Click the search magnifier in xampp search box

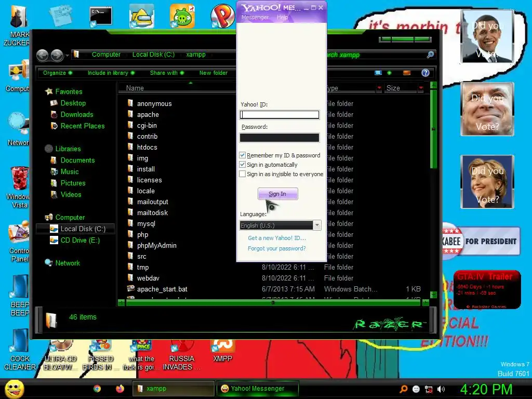430,55
